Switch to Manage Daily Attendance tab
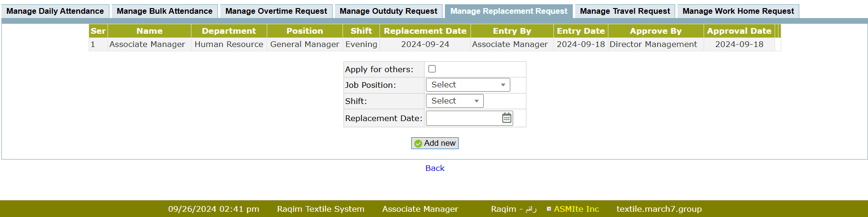 click(55, 11)
